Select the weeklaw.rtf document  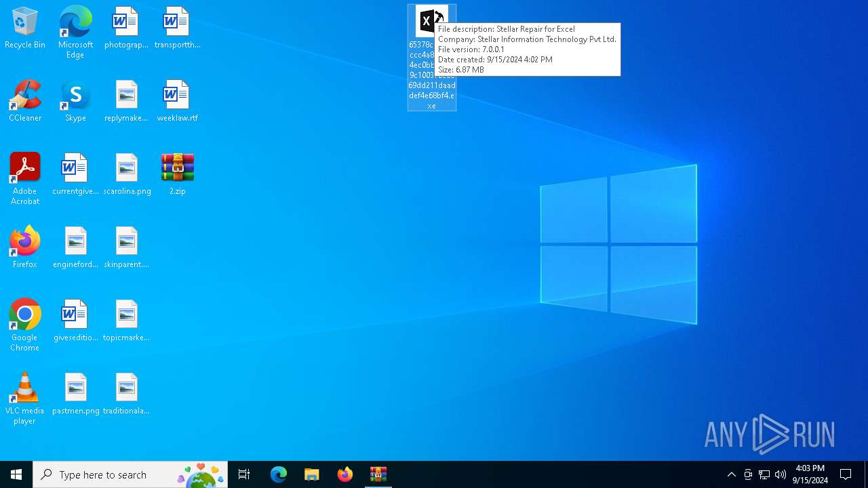pyautogui.click(x=177, y=102)
